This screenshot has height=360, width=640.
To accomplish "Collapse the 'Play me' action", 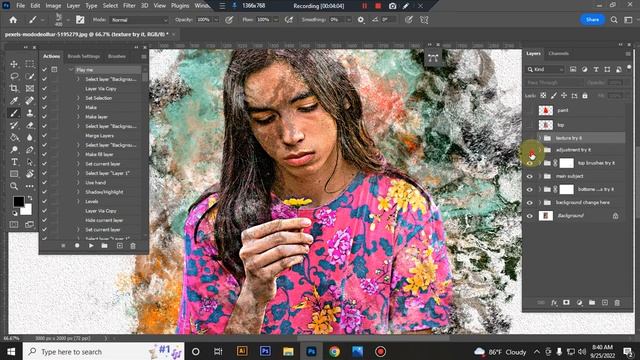I will point(71,70).
